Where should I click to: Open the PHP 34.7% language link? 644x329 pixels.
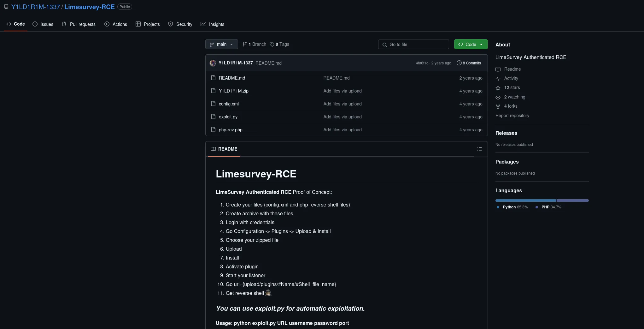[548, 207]
